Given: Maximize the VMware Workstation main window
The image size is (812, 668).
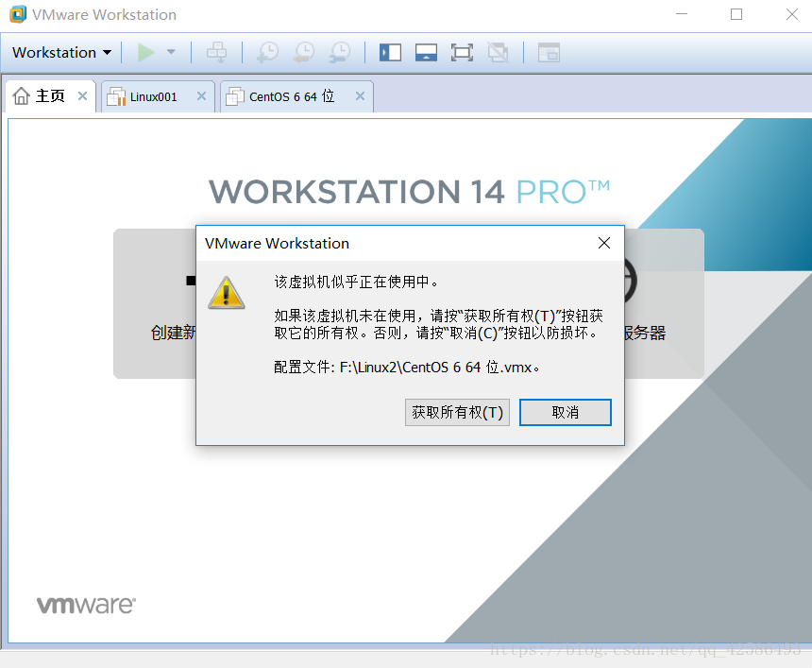Looking at the screenshot, I should [736, 14].
